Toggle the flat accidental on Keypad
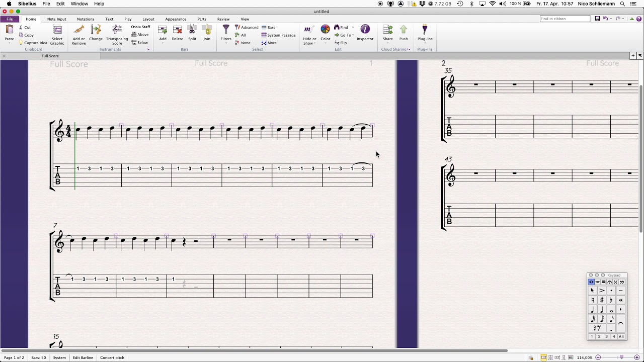 (x=611, y=300)
